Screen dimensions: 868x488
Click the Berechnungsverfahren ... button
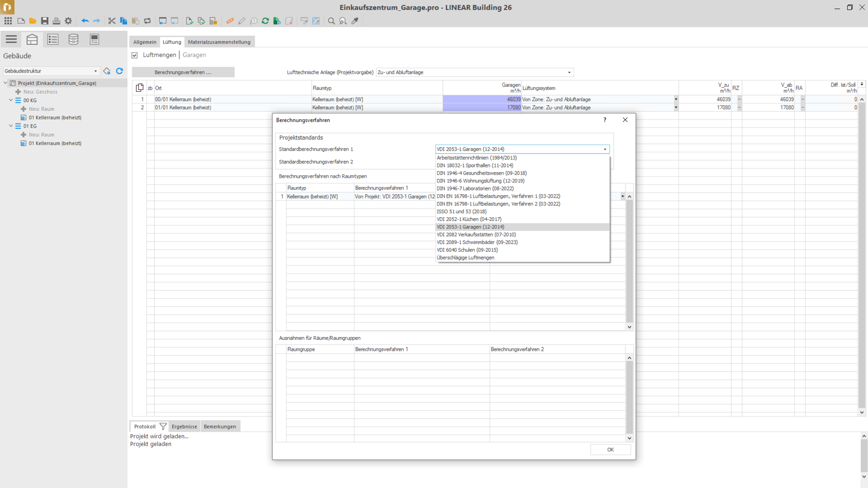click(x=183, y=72)
